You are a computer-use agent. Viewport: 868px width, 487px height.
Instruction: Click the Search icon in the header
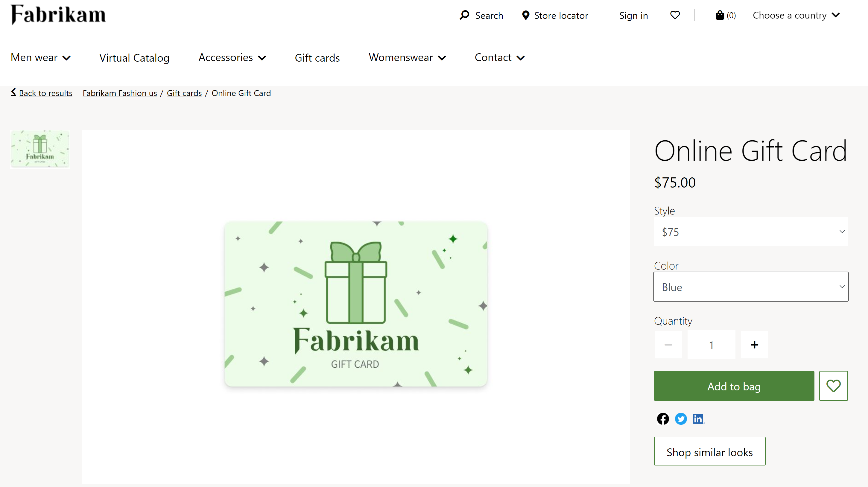tap(464, 15)
